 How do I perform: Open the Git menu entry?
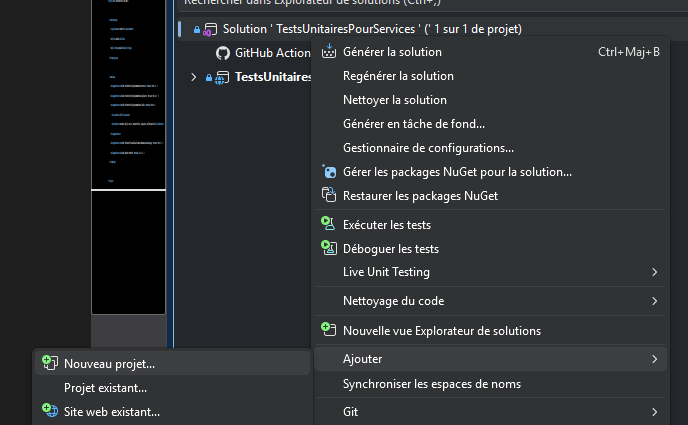tap(491, 412)
